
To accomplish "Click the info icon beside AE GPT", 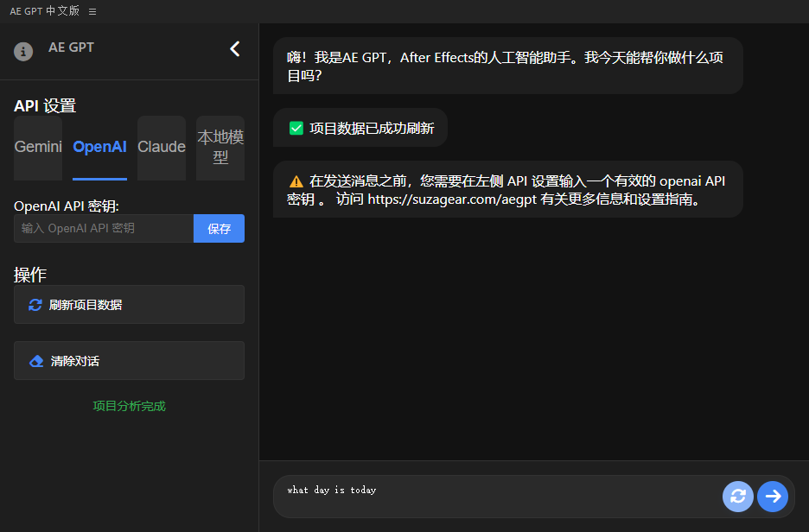I will click(23, 51).
